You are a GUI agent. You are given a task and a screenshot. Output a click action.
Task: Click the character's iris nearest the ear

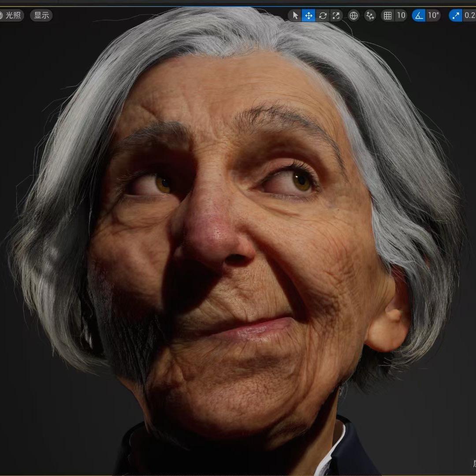[301, 180]
